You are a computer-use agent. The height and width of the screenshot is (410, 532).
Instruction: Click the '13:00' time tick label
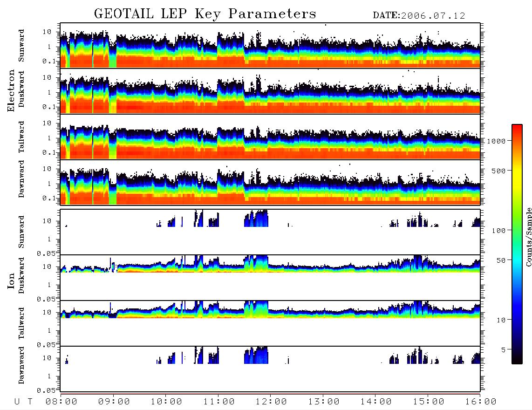pyautogui.click(x=324, y=402)
